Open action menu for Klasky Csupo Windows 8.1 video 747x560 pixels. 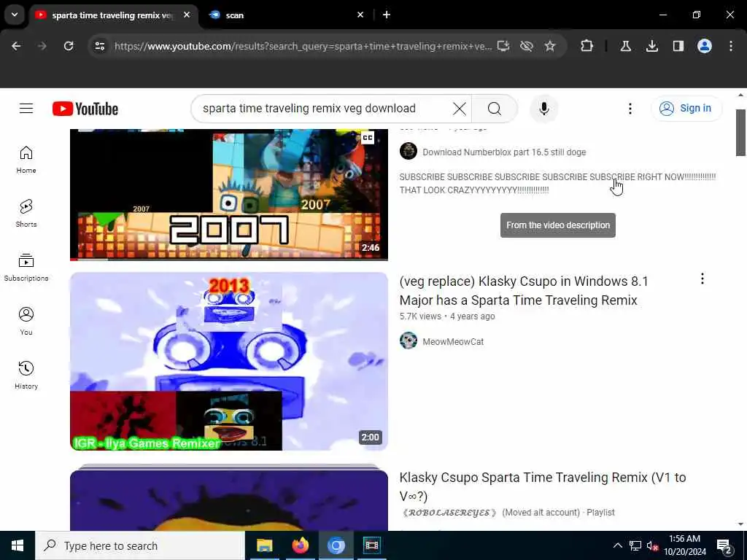(703, 279)
